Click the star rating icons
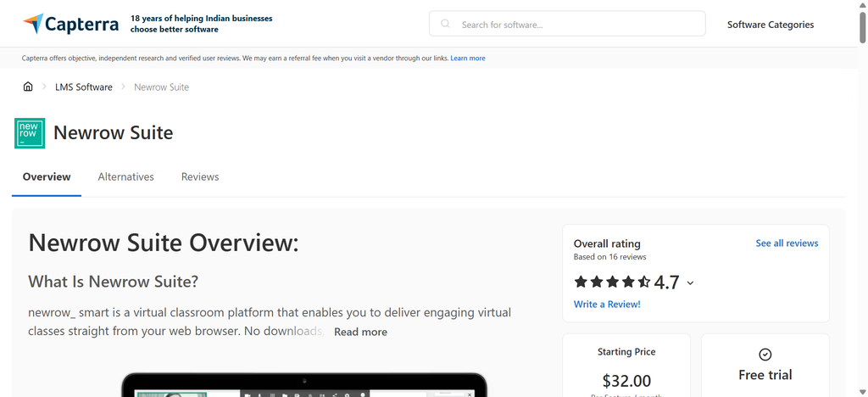 pyautogui.click(x=612, y=282)
